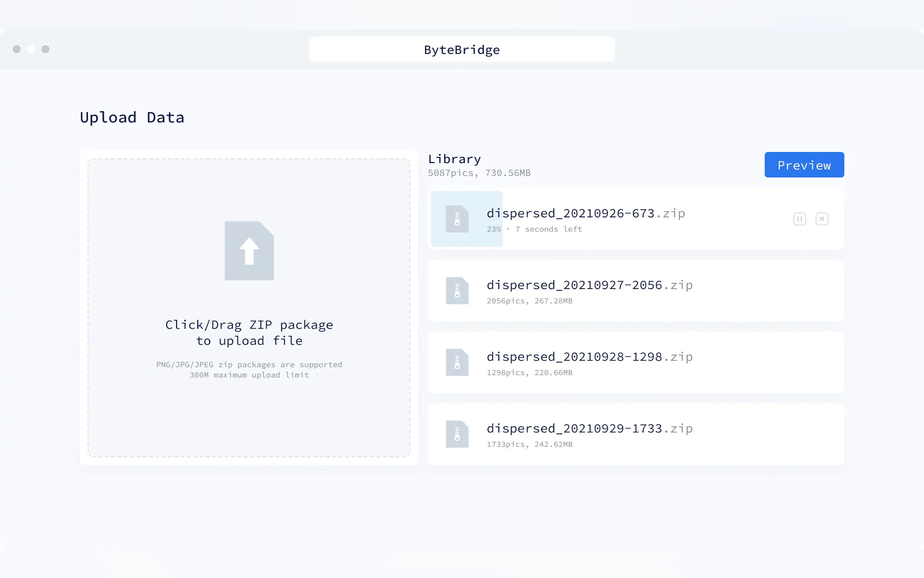The height and width of the screenshot is (578, 924).
Task: Cancel the dispersed_20210926-673.zip upload
Action: [822, 219]
